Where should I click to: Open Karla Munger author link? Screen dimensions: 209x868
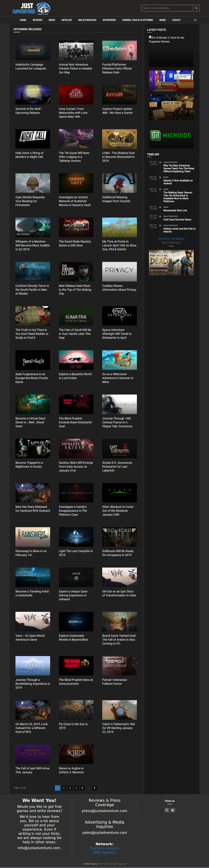click(x=171, y=243)
